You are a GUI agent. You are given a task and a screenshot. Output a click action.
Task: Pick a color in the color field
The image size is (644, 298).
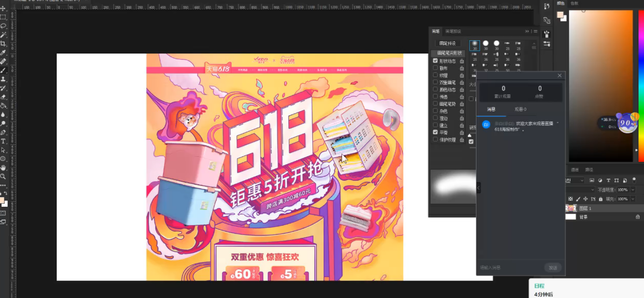[x=600, y=86]
